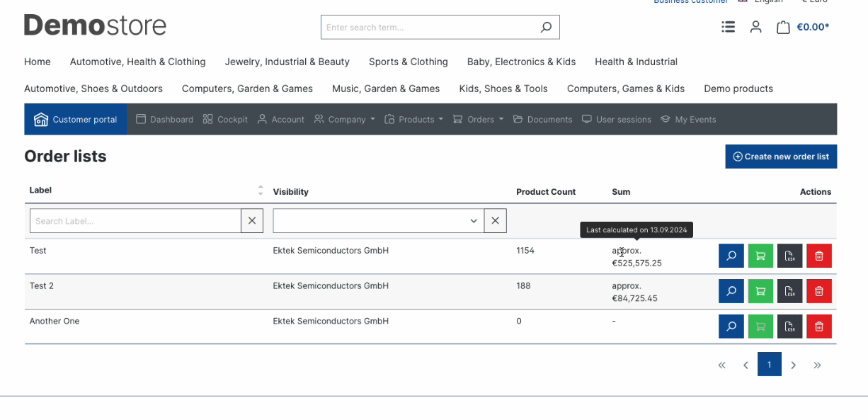Open the shopping cart icon

tap(782, 28)
